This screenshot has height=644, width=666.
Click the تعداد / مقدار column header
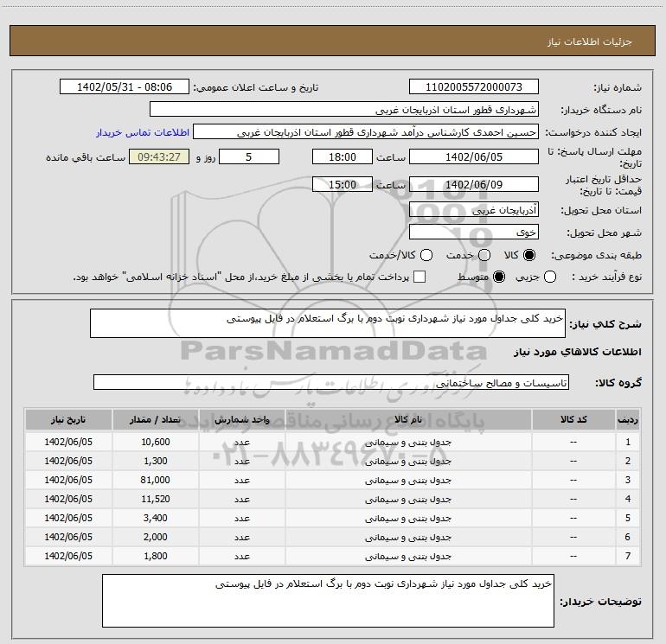(x=156, y=419)
